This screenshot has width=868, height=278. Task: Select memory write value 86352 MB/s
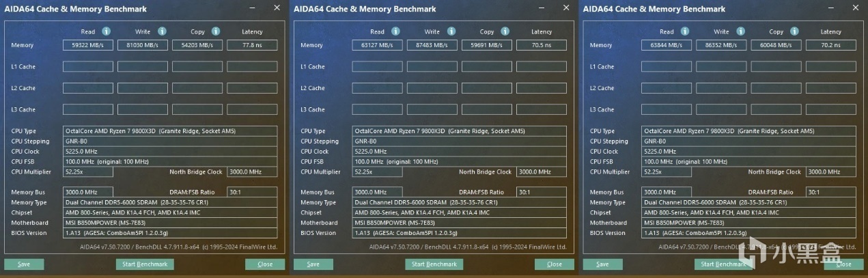click(x=721, y=45)
